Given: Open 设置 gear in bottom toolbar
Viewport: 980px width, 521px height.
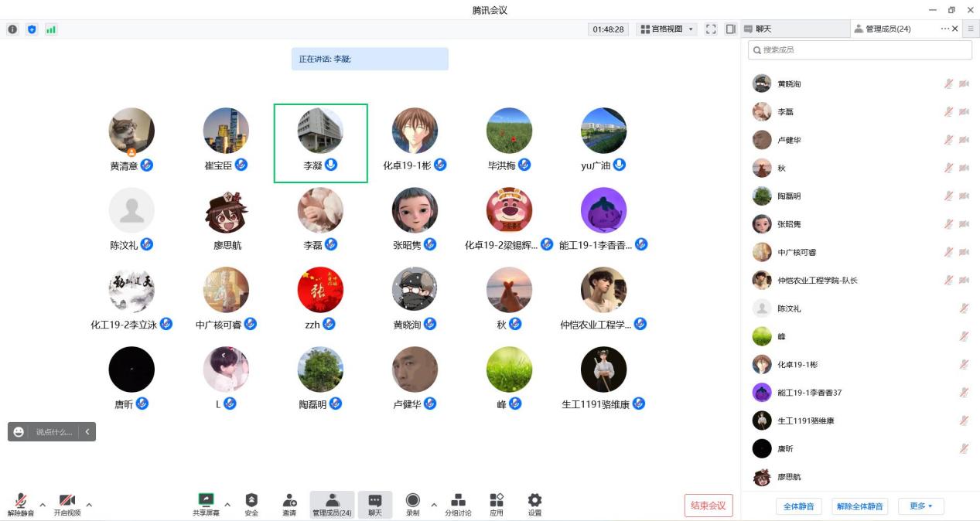Looking at the screenshot, I should tap(534, 504).
